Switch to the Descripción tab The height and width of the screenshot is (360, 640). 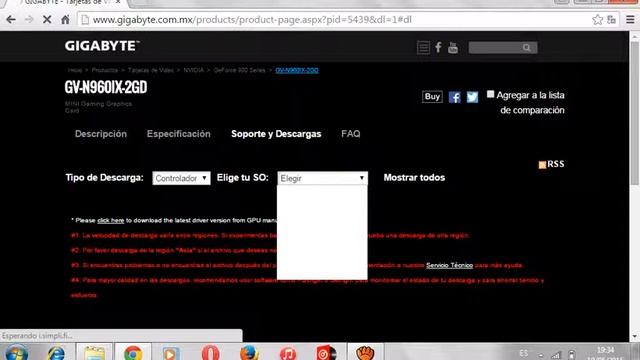pos(101,134)
